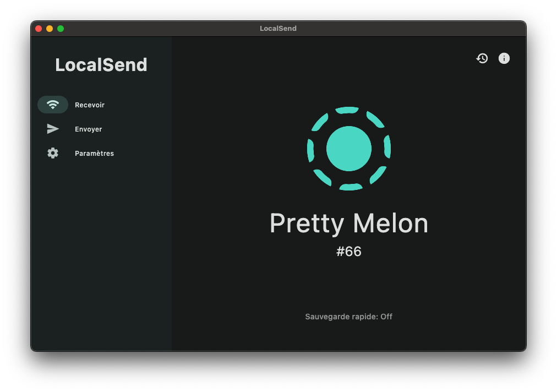
Task: Switch to the Envoyer tab label
Action: (x=89, y=129)
